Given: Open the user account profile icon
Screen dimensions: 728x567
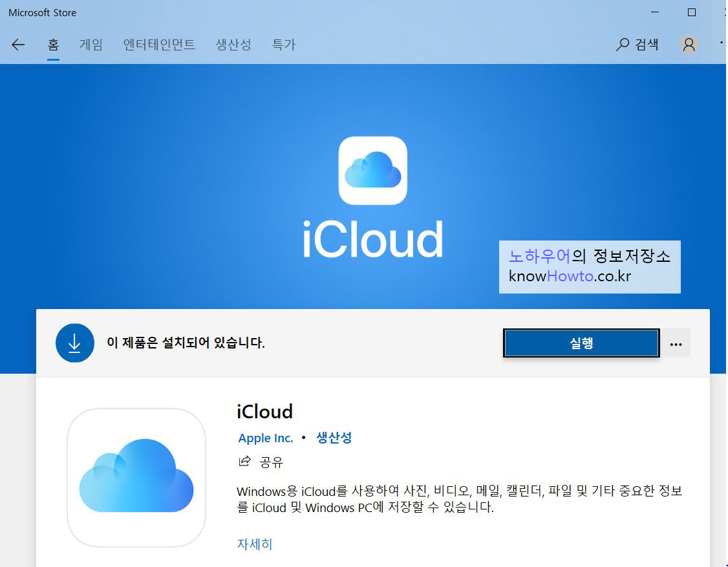Looking at the screenshot, I should pos(689,45).
